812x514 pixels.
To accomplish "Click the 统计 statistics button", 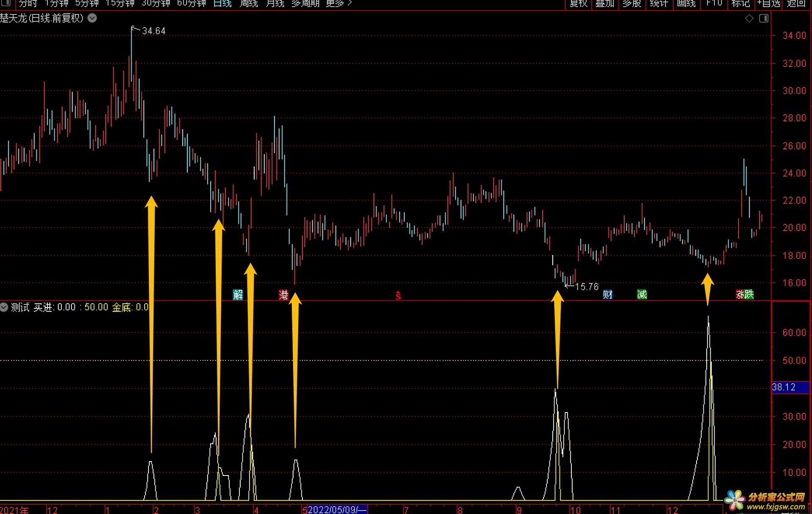I will click(x=659, y=3).
